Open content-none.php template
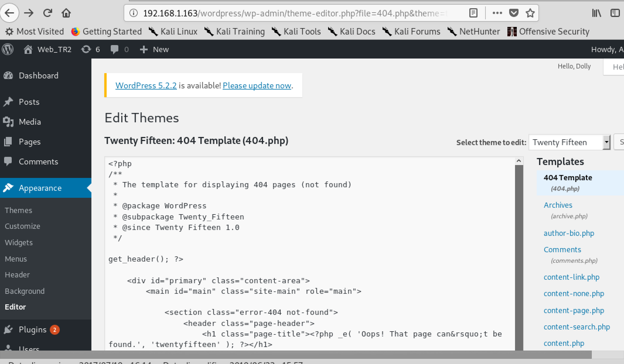 (574, 293)
